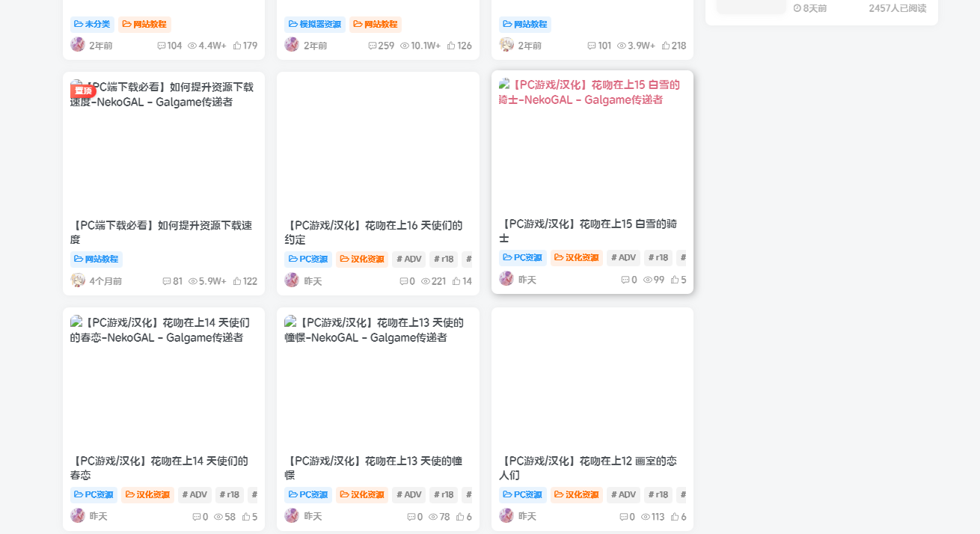Open the 模拟器资源 category tag
The width and height of the screenshot is (980, 534).
pos(314,24)
